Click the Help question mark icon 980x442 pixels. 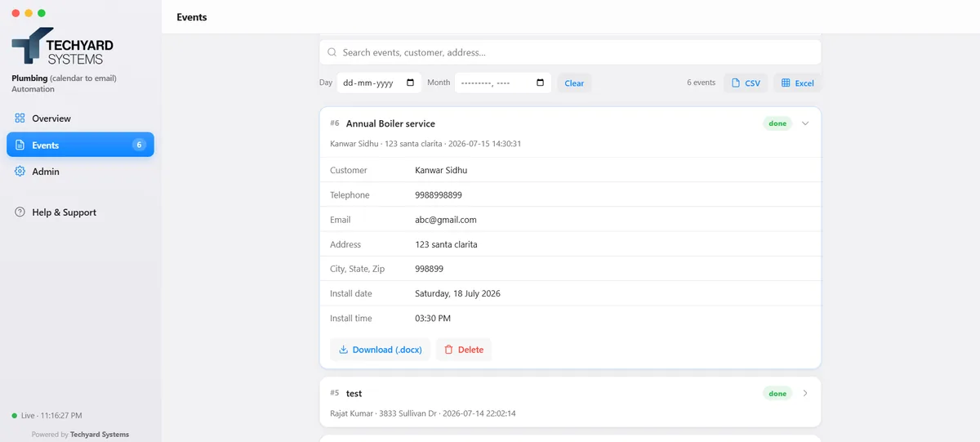20,212
